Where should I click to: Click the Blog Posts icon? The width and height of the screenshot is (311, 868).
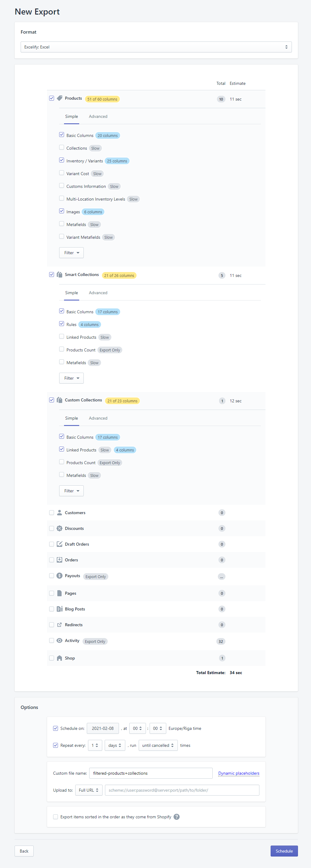click(60, 609)
